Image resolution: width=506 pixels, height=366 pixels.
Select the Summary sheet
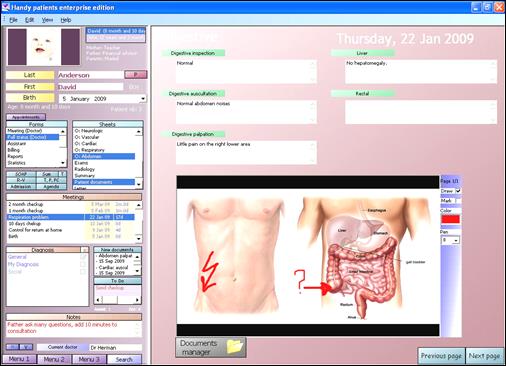point(104,176)
